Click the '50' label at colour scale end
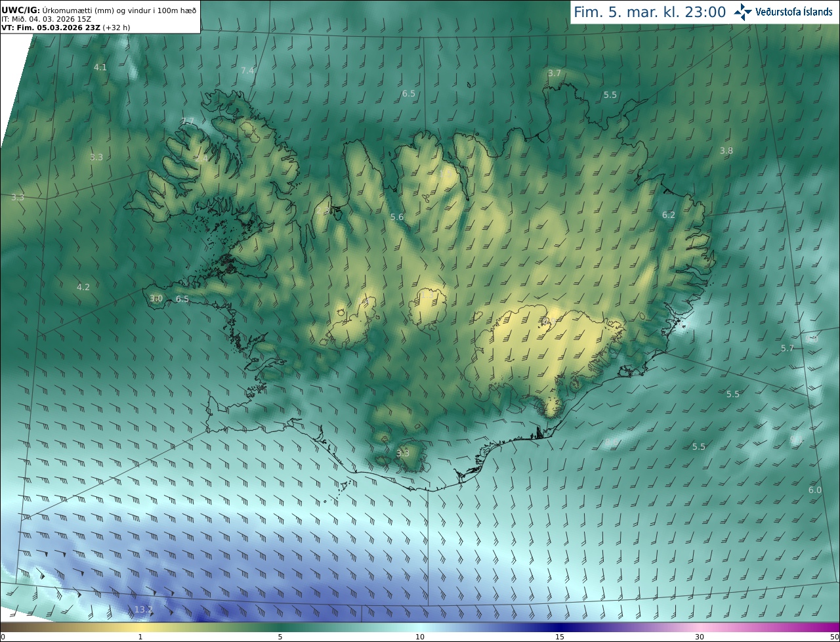Screen dimensions: 840x642 pyautogui.click(x=835, y=637)
